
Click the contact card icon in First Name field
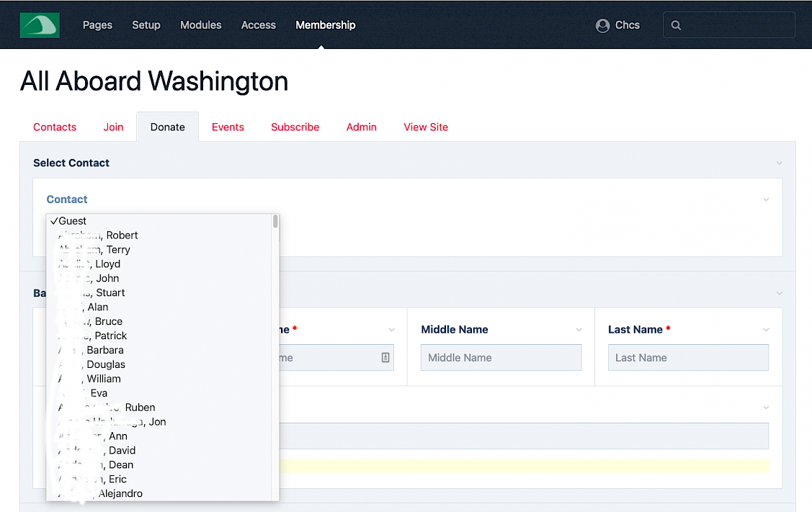(385, 358)
